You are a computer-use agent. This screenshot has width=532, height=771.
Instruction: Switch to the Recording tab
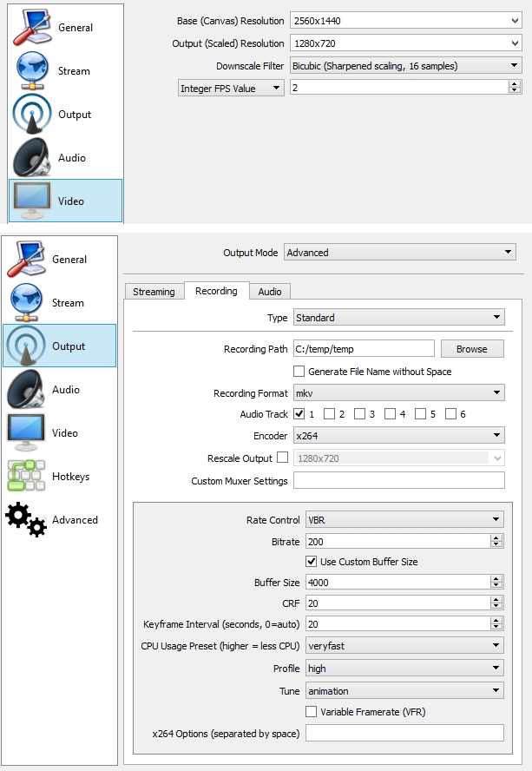click(x=216, y=291)
